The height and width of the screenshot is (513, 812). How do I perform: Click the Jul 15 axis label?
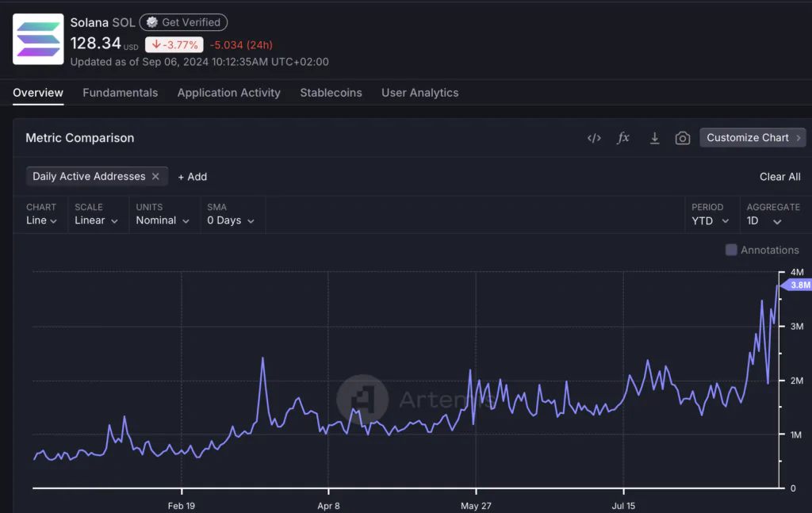pyautogui.click(x=623, y=506)
